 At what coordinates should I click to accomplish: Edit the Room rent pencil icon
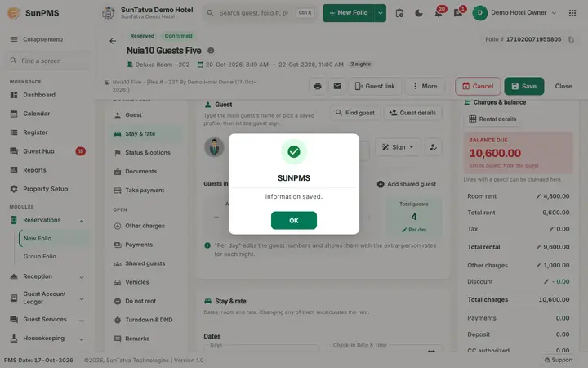click(538, 196)
